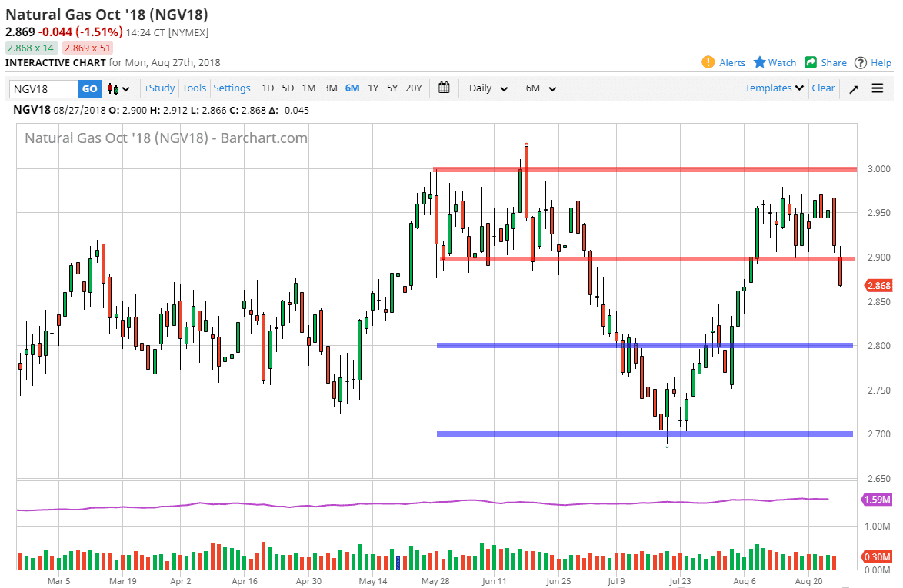Select the 6M time range
The image size is (903, 588).
352,88
